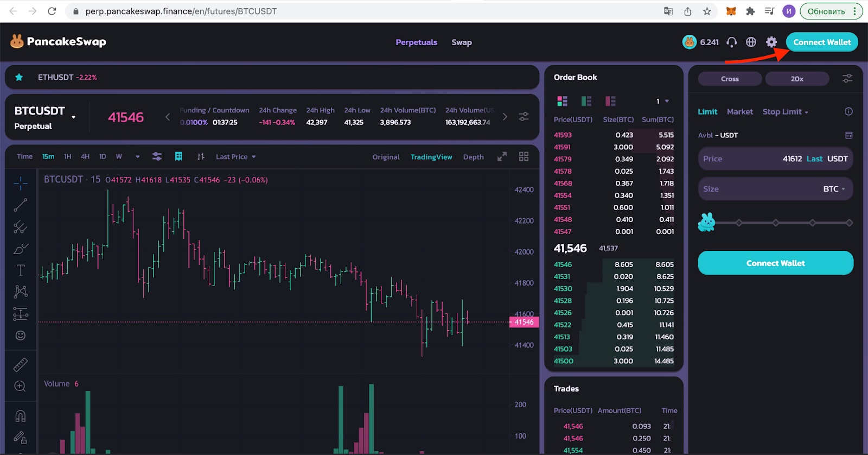Select the text annotation tool
The image size is (868, 455).
[x=21, y=270]
